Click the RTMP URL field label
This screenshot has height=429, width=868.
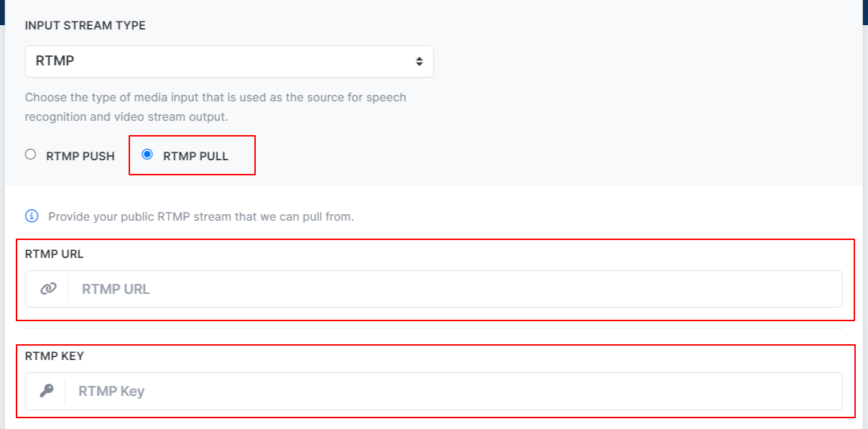click(55, 254)
